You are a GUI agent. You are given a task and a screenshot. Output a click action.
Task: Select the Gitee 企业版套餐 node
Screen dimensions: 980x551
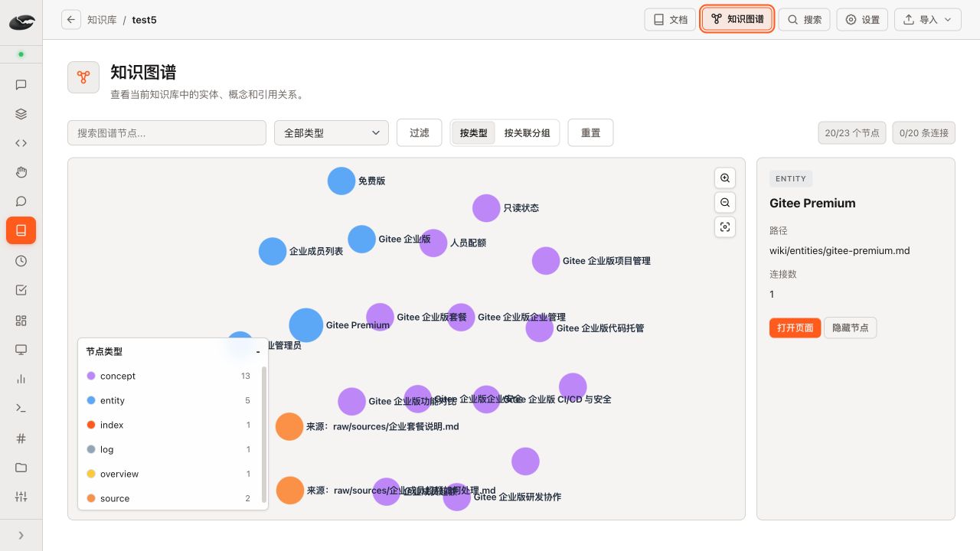click(x=380, y=317)
